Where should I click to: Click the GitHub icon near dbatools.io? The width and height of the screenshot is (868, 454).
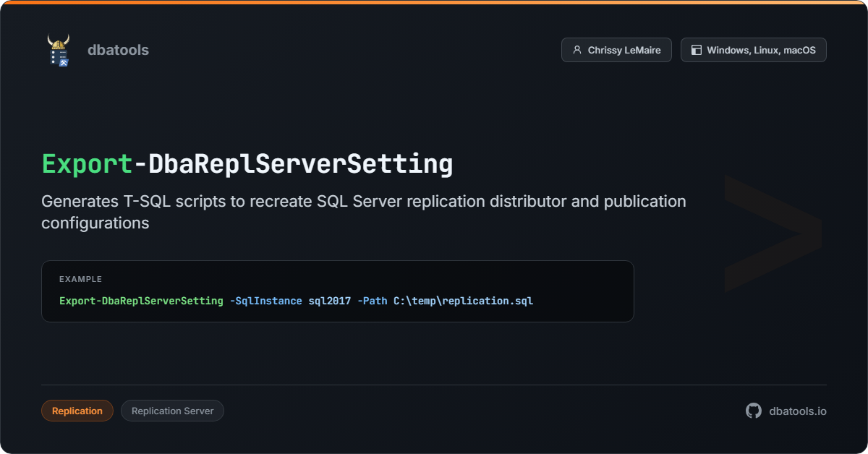(x=754, y=411)
